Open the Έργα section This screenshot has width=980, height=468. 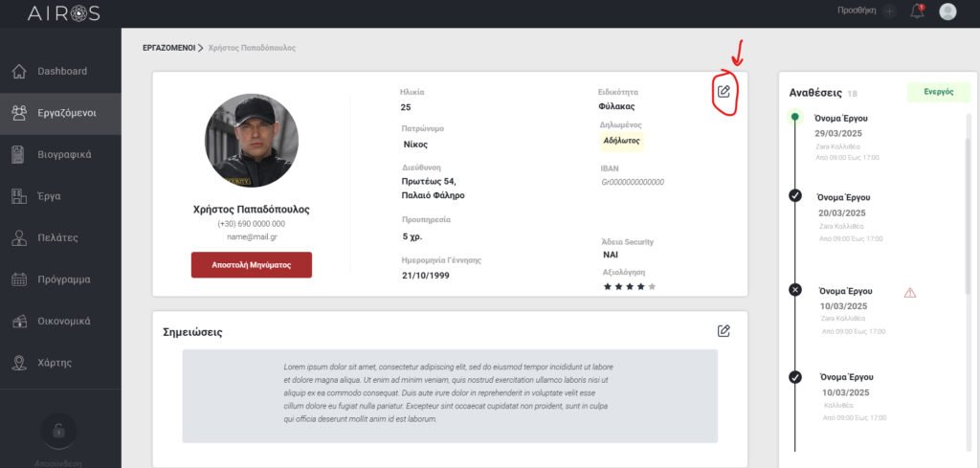pyautogui.click(x=49, y=195)
